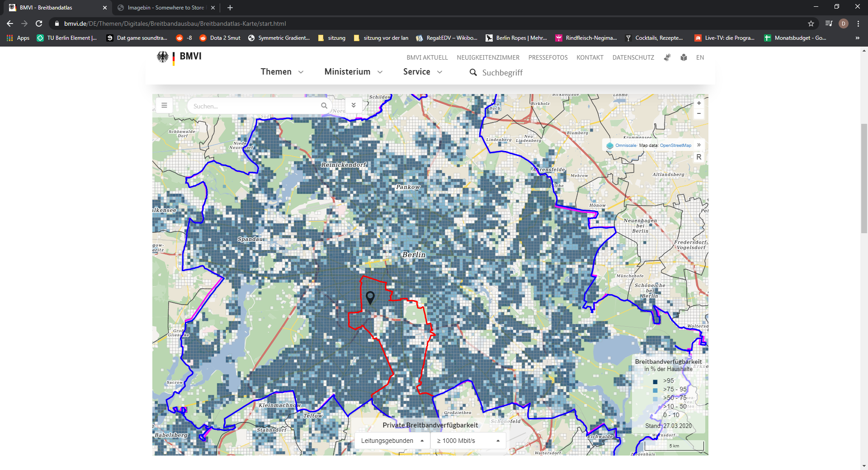Image resolution: width=868 pixels, height=470 pixels.
Task: Zoom in the map with plus button
Action: pyautogui.click(x=699, y=103)
